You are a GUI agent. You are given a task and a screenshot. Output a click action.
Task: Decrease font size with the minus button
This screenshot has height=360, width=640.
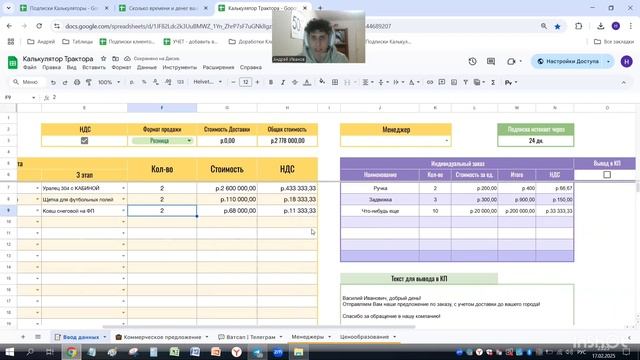tap(233, 82)
